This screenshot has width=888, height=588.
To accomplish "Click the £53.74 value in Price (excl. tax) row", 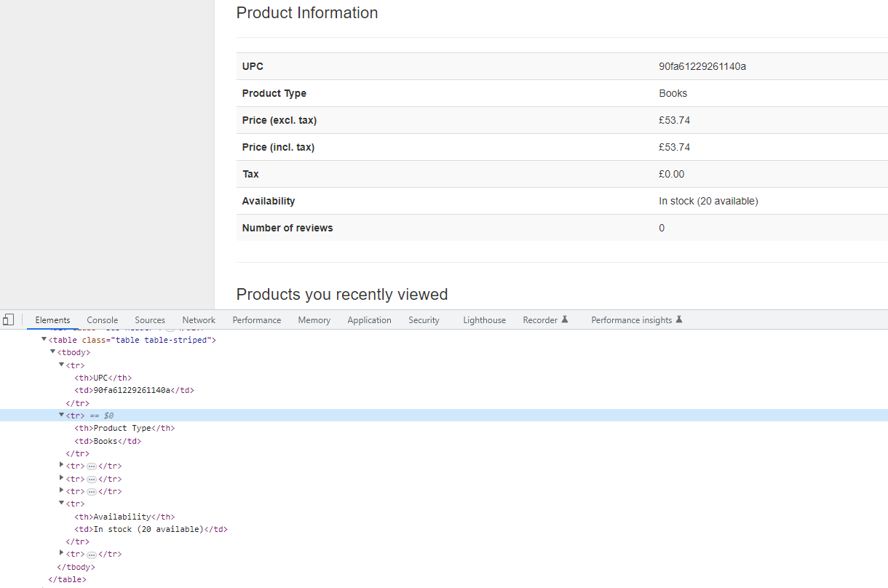I will click(x=675, y=120).
